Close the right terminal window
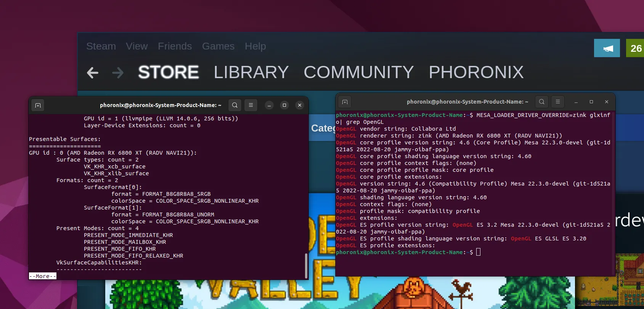 point(607,102)
